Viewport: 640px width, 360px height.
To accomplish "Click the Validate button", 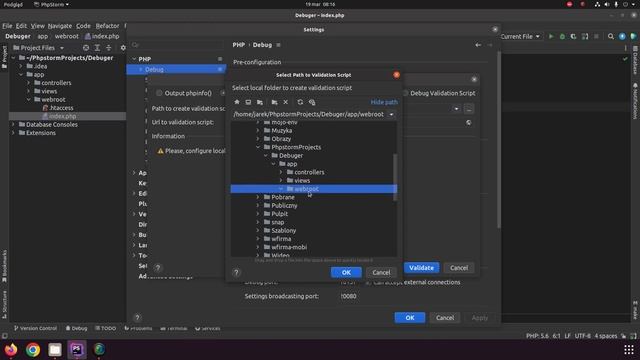I will click(422, 268).
